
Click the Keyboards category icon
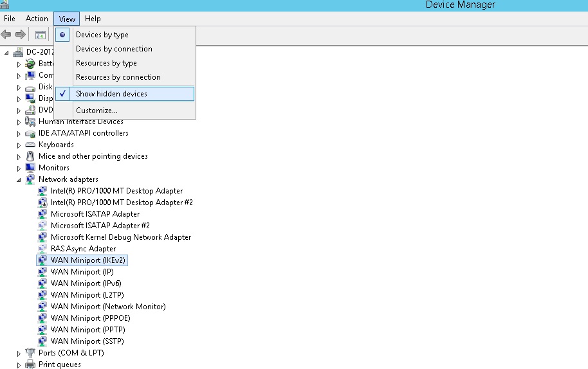pos(30,145)
